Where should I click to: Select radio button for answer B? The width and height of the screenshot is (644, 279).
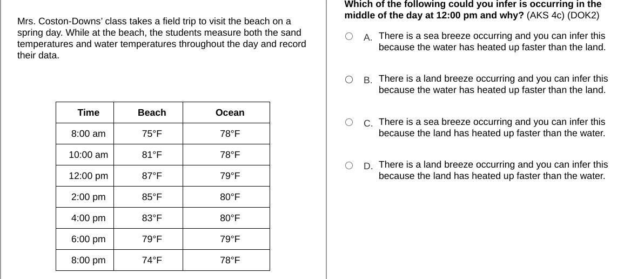click(x=348, y=79)
